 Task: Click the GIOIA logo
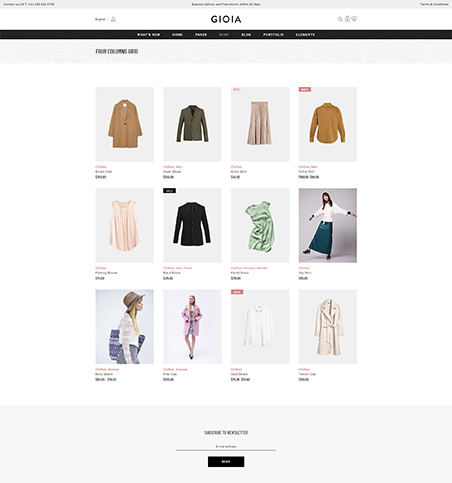(226, 19)
